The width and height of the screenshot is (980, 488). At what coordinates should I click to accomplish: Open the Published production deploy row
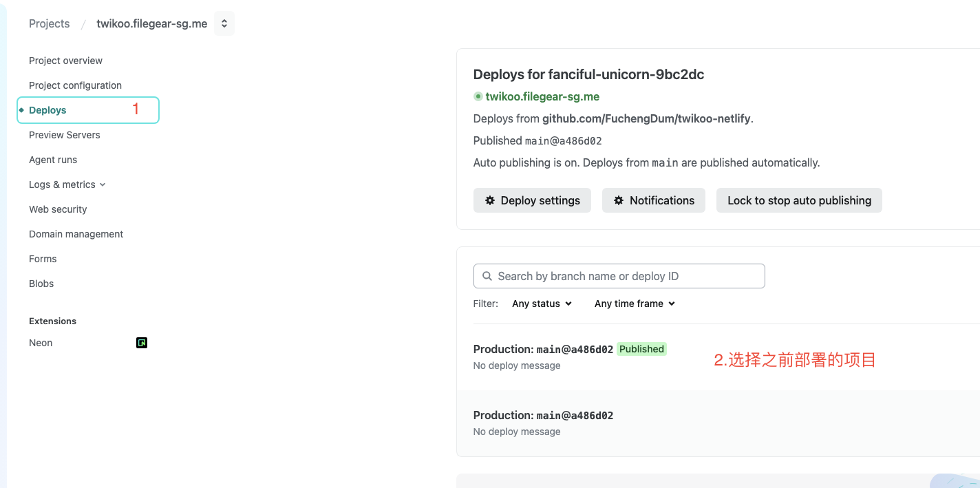pyautogui.click(x=543, y=350)
